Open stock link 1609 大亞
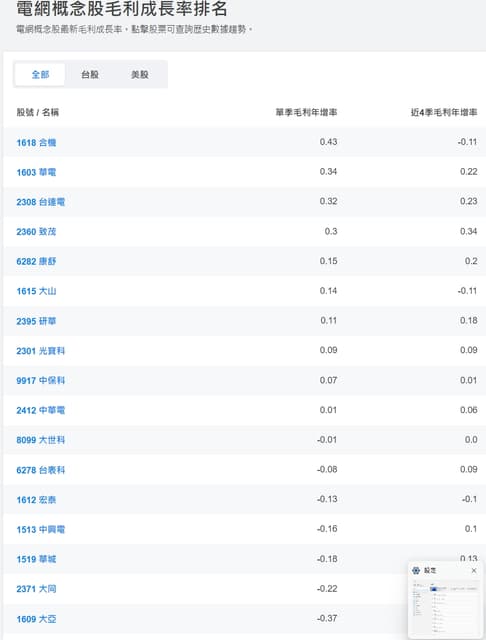This screenshot has width=486, height=640. point(36,619)
